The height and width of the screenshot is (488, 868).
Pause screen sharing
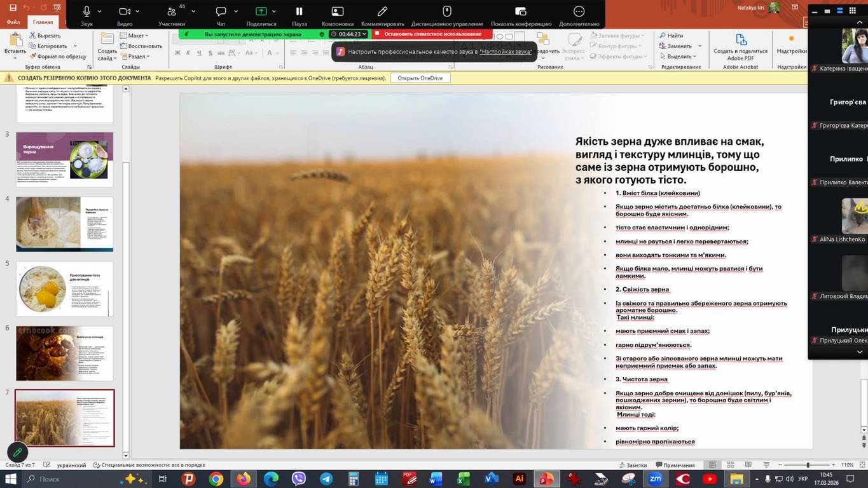[299, 12]
